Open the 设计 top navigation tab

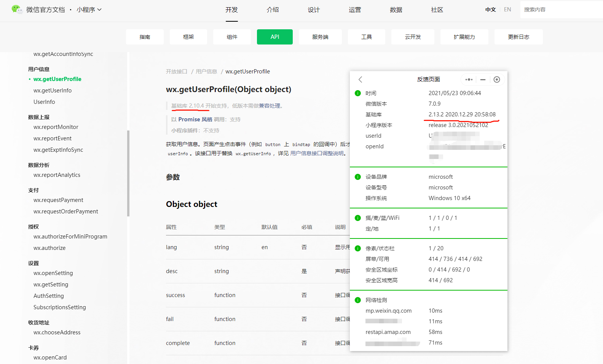tap(314, 10)
